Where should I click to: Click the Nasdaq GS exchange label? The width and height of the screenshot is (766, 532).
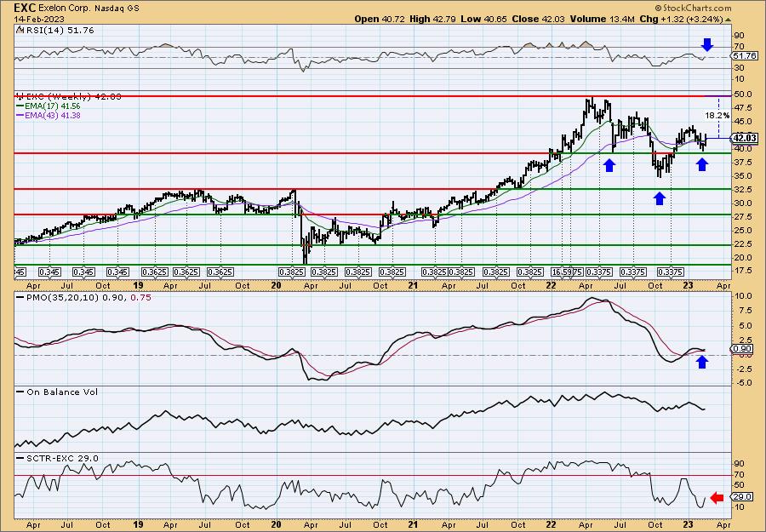click(x=116, y=9)
